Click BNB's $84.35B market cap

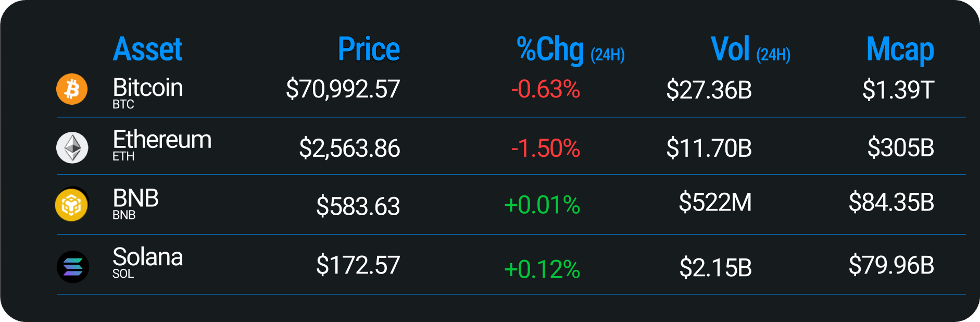point(891,202)
